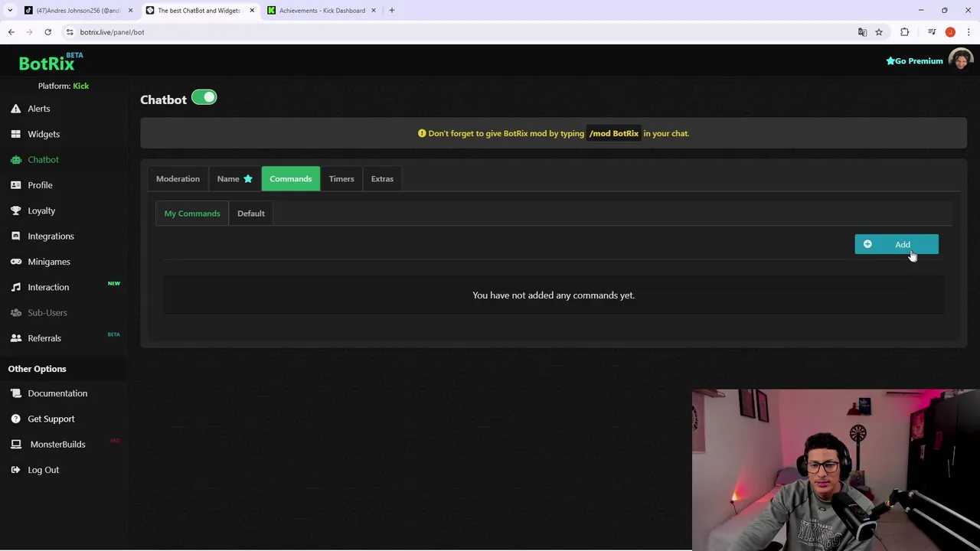Open the Documentation link
Image resolution: width=980 pixels, height=551 pixels.
[57, 393]
